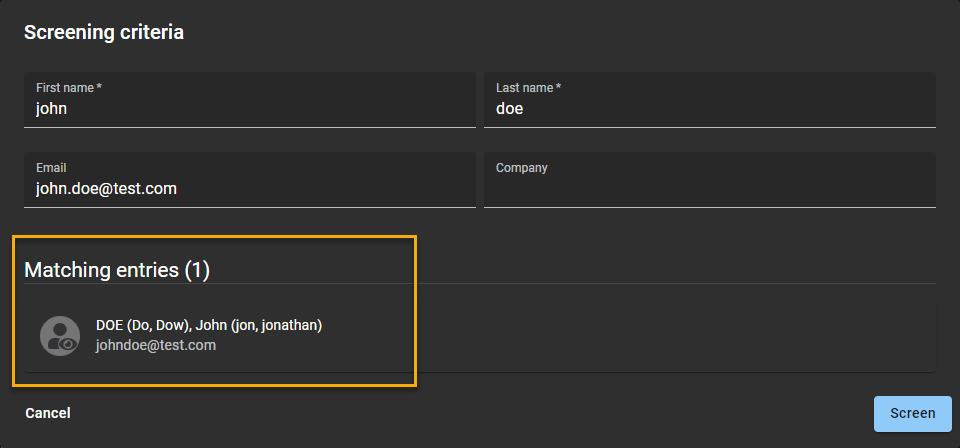Click the "Last name *" label
The width and height of the screenshot is (960, 448).
click(x=528, y=88)
